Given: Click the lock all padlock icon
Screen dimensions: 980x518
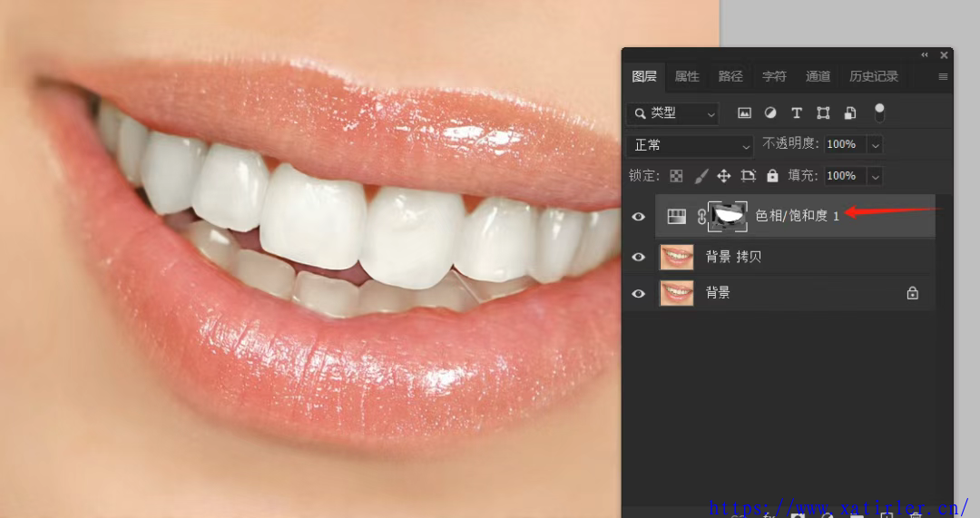Looking at the screenshot, I should tap(772, 176).
